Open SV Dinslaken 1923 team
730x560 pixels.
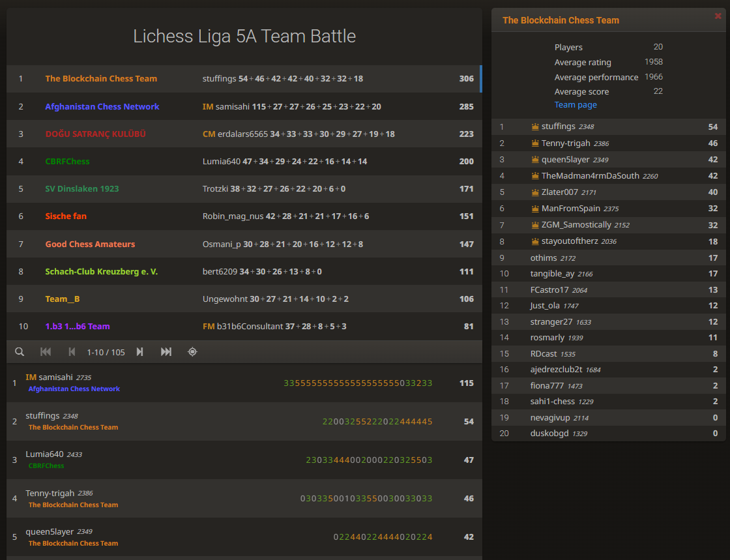point(82,189)
